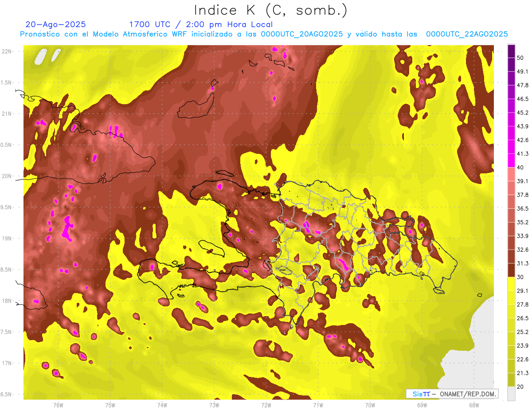The height and width of the screenshot is (411, 532).
Task: Click the "30" legend value
Action: point(521,277)
